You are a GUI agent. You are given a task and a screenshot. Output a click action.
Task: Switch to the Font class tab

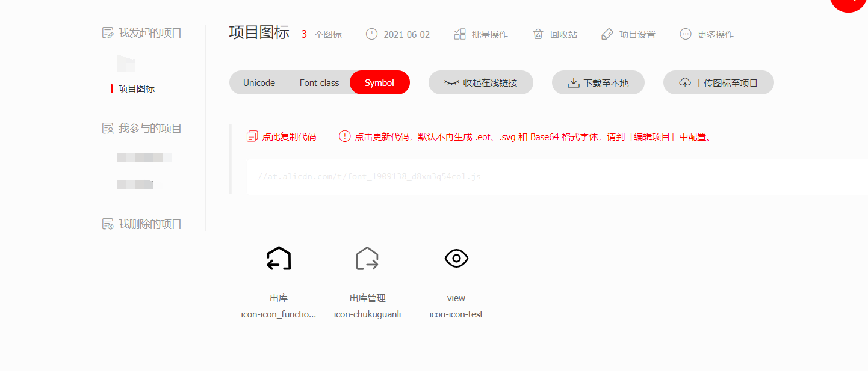(319, 82)
